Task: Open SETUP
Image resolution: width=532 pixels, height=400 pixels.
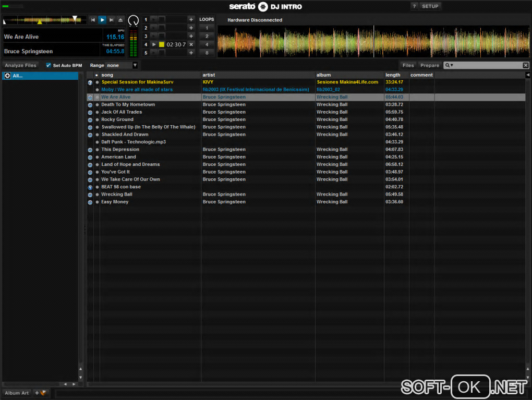Action: coord(430,6)
